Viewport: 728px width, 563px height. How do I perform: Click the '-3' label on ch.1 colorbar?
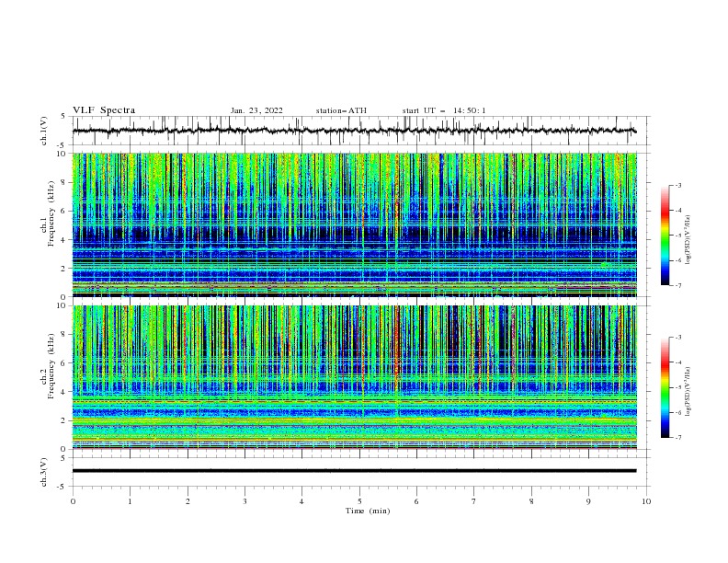(x=677, y=185)
